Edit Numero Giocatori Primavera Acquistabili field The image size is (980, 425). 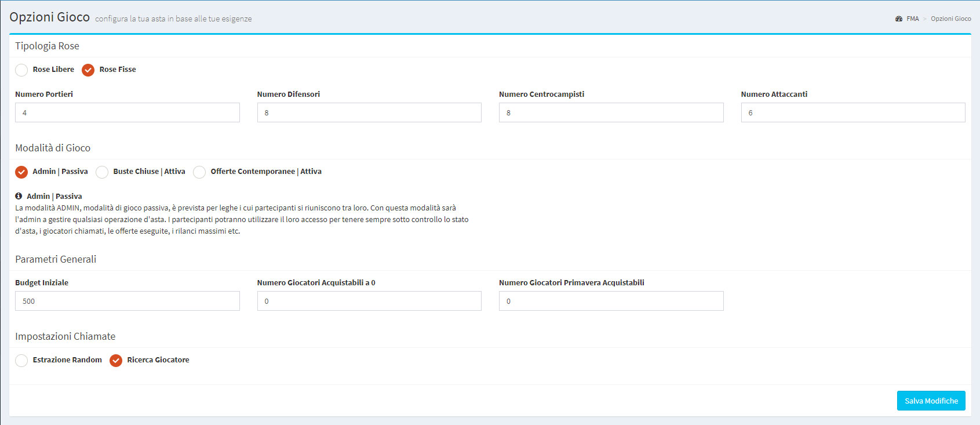point(611,301)
